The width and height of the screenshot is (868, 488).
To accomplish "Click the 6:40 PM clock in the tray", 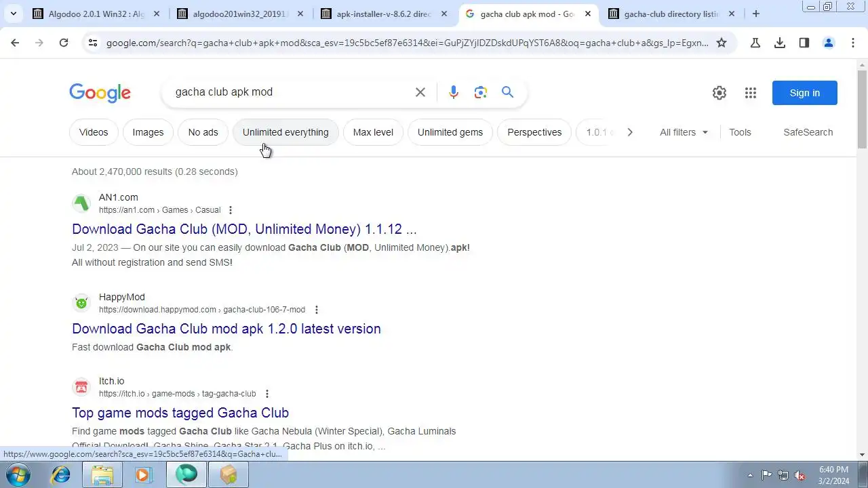I will pos(833,470).
